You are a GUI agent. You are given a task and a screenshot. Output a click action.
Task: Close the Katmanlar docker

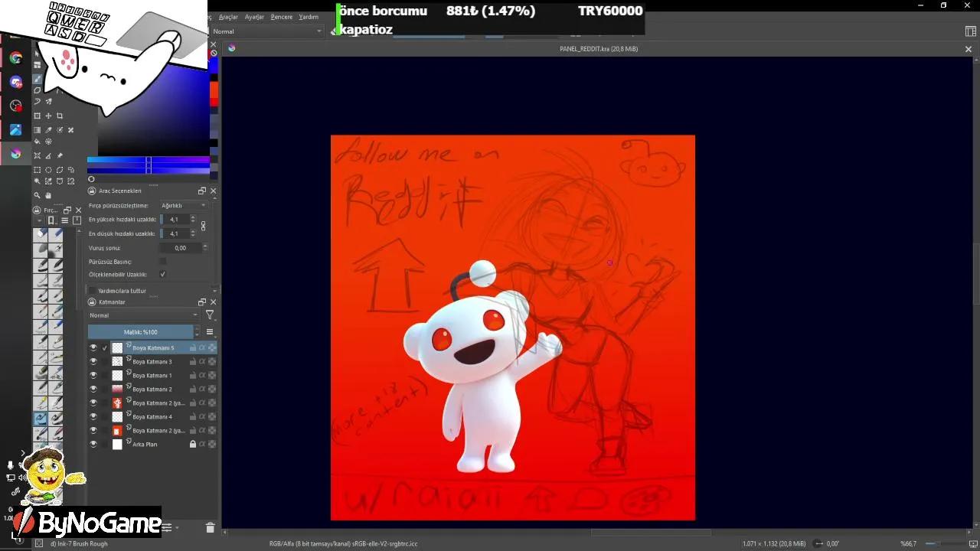click(213, 302)
